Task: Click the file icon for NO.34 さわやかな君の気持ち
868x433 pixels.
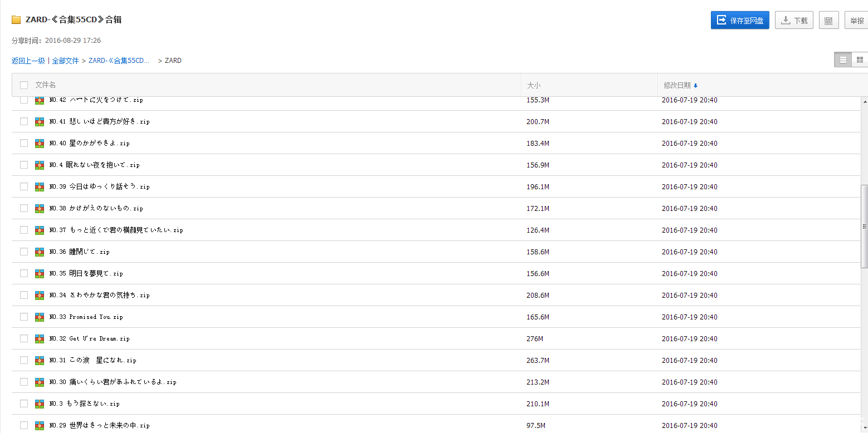Action: coord(40,295)
